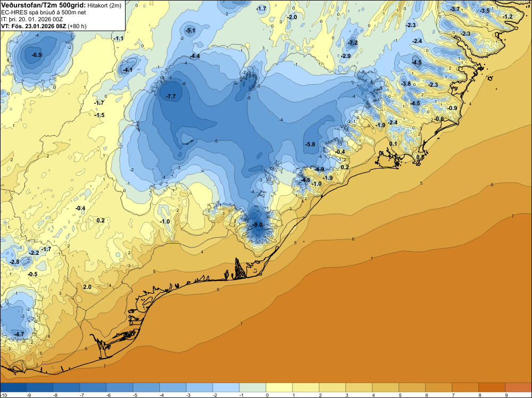Select the -6.9 temperature label
The height and width of the screenshot is (398, 532).
point(37,55)
